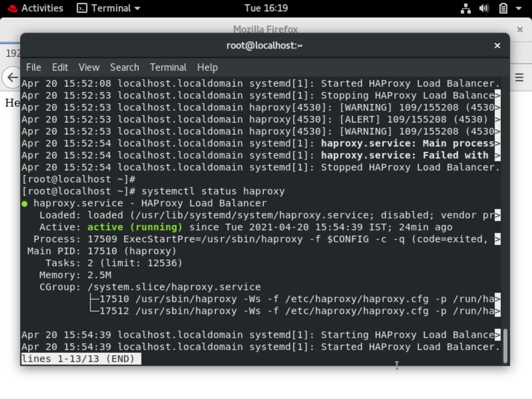Click 'systemctl status haproxy' command text
Image resolution: width=532 pixels, height=399 pixels.
[213, 191]
